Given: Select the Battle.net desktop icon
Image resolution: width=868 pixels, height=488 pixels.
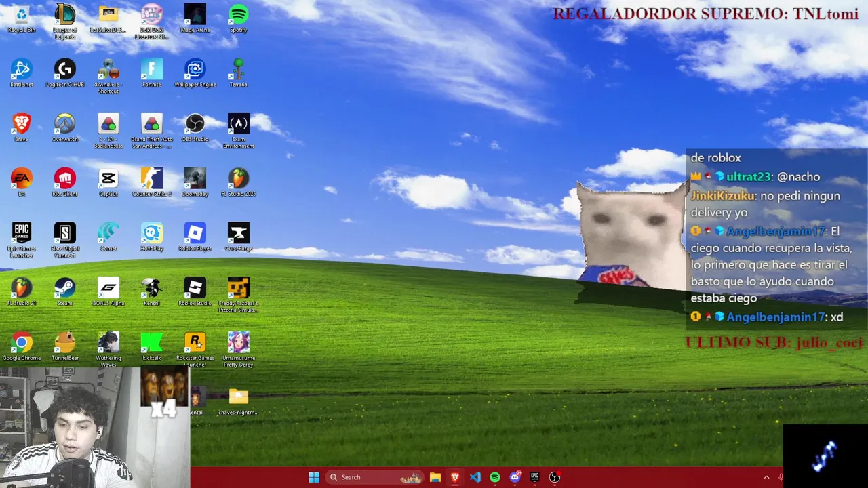Looking at the screenshot, I should [x=22, y=73].
